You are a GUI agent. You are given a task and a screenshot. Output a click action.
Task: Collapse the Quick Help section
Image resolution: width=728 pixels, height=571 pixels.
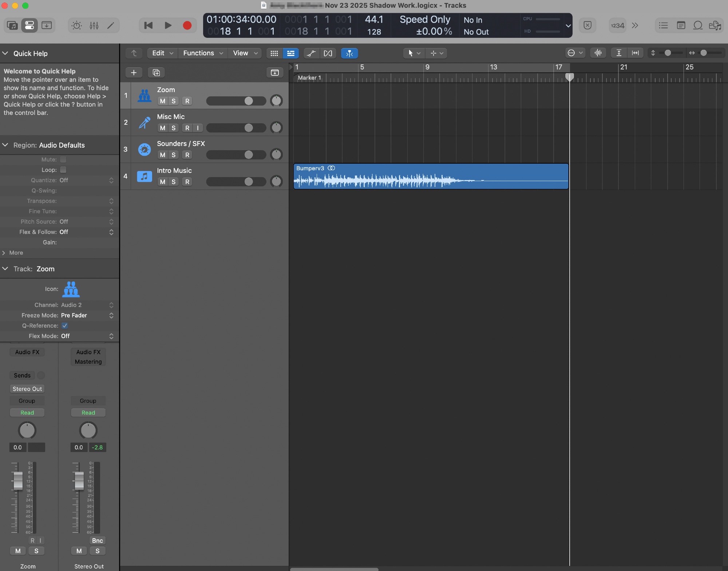[5, 53]
